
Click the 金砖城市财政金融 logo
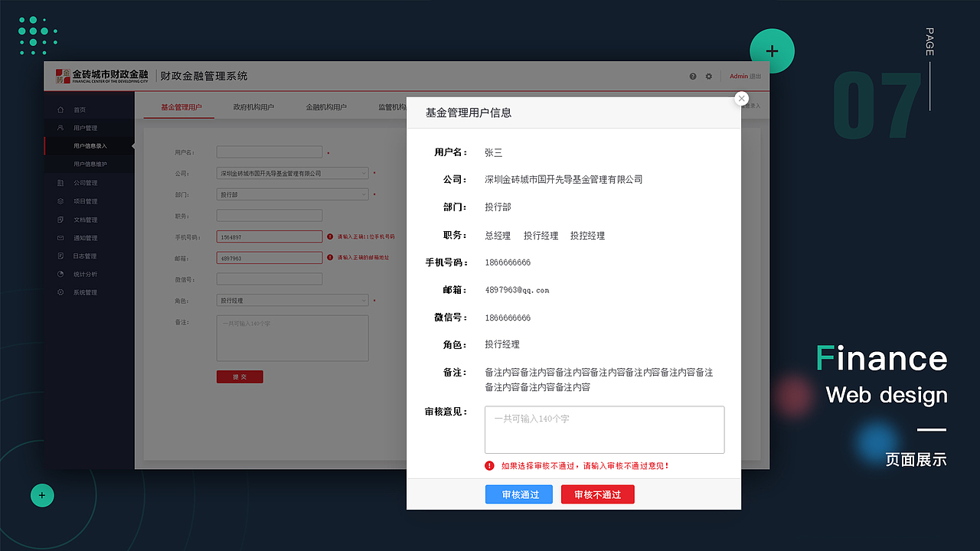click(x=102, y=76)
